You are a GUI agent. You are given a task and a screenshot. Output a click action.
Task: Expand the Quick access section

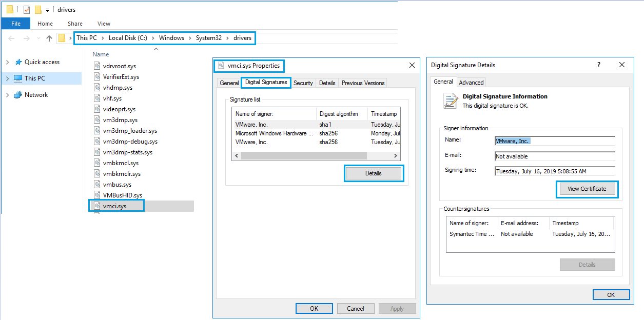(7, 62)
